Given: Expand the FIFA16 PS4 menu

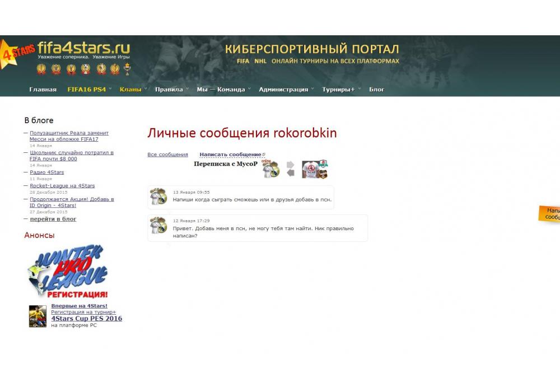Looking at the screenshot, I should pos(87,90).
